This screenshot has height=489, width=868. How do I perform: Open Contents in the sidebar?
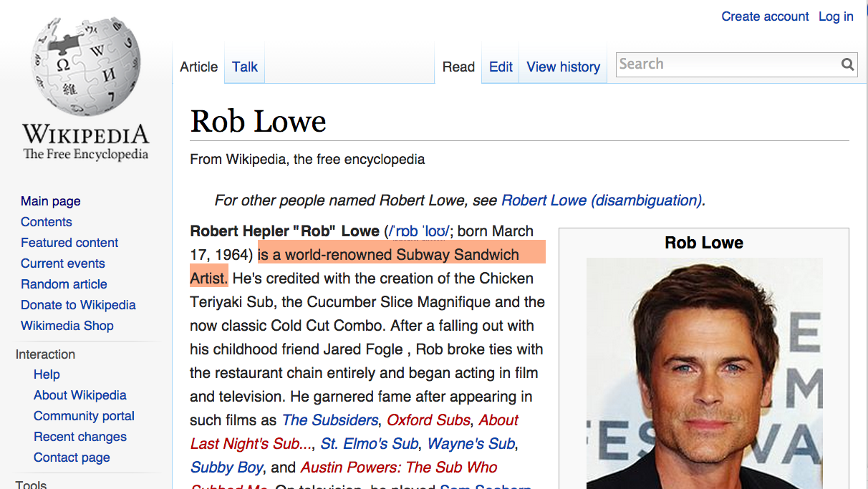pyautogui.click(x=47, y=222)
